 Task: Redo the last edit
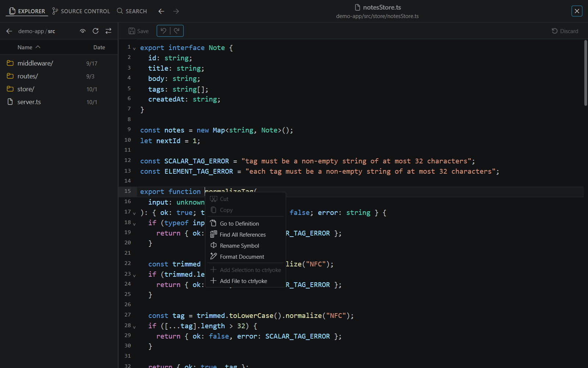point(177,31)
